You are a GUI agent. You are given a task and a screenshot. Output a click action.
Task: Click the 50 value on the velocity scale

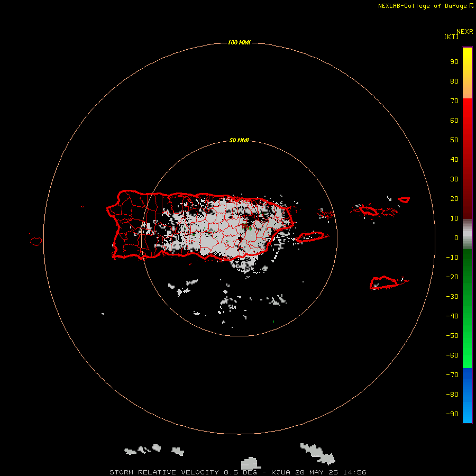[454, 140]
